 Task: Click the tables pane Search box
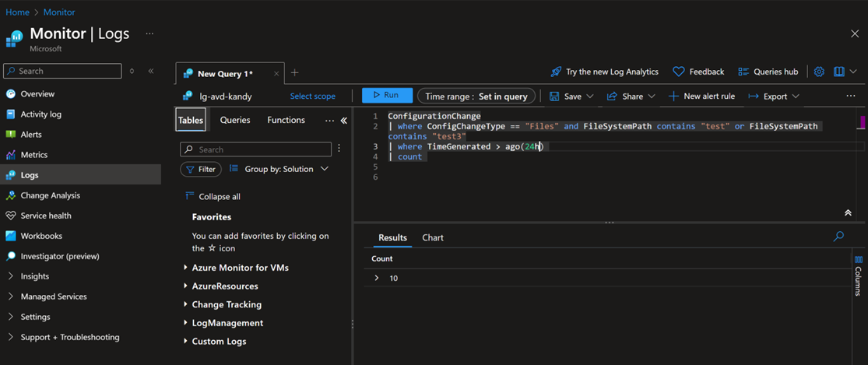(256, 149)
